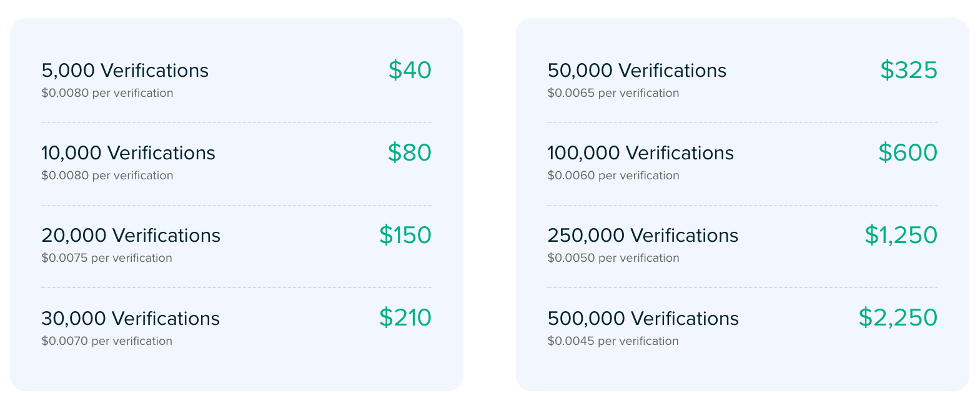Click the $210 price
The height and width of the screenshot is (393, 980).
pos(405,317)
